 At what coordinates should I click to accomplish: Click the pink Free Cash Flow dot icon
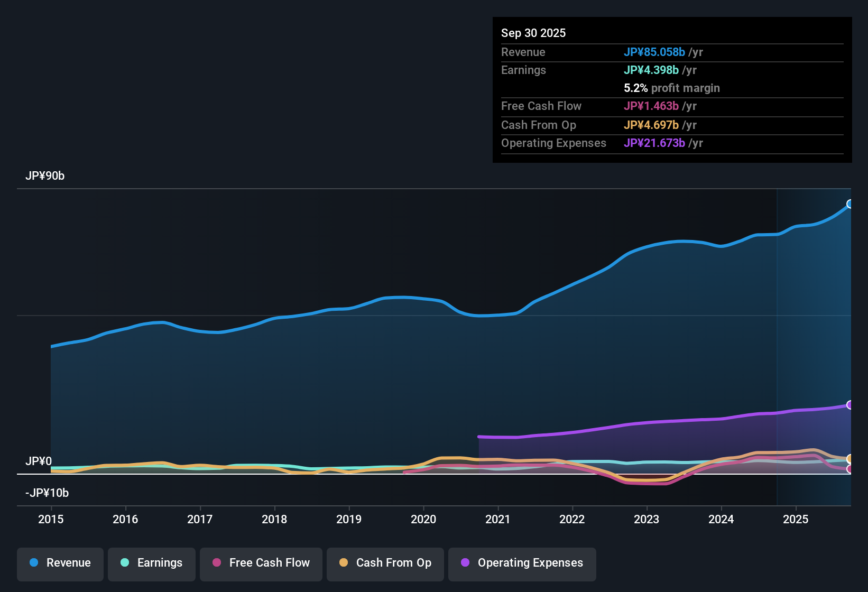(x=217, y=563)
